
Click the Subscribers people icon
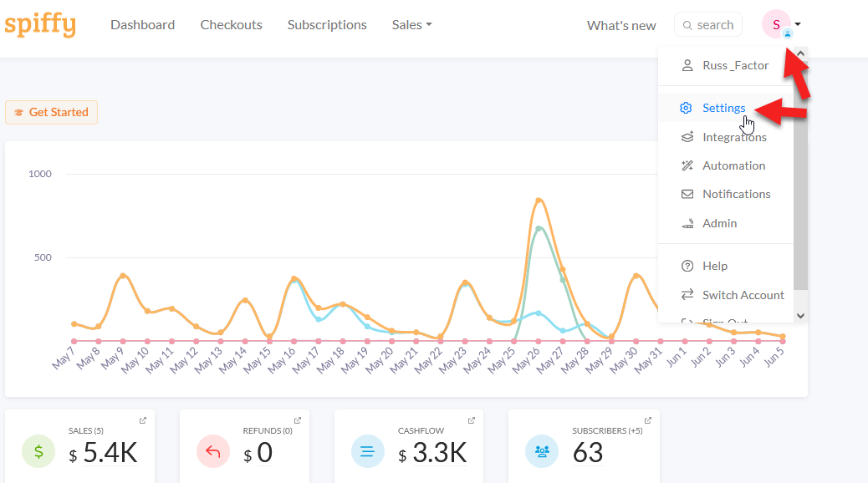(542, 451)
